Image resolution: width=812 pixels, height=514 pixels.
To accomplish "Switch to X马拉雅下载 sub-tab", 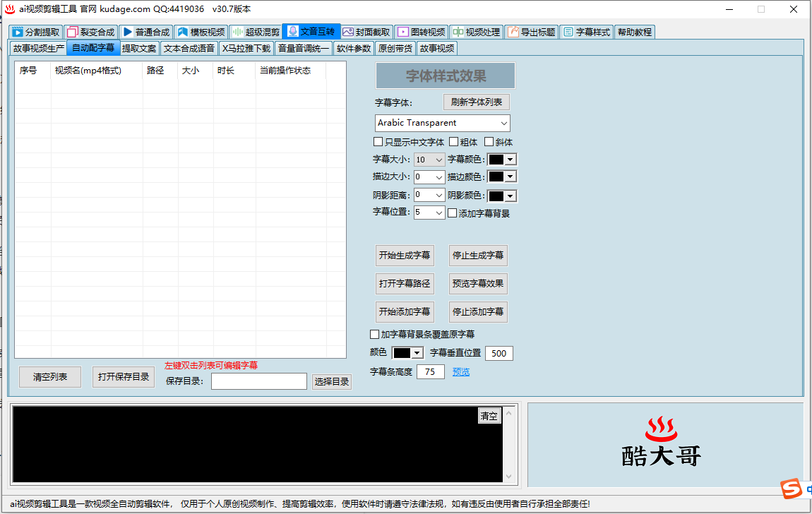I will pyautogui.click(x=246, y=48).
